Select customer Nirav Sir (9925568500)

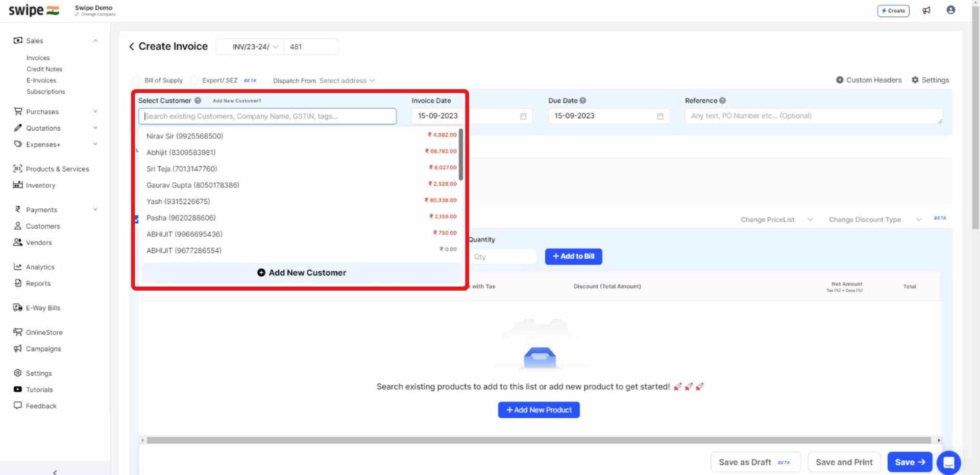click(x=301, y=136)
